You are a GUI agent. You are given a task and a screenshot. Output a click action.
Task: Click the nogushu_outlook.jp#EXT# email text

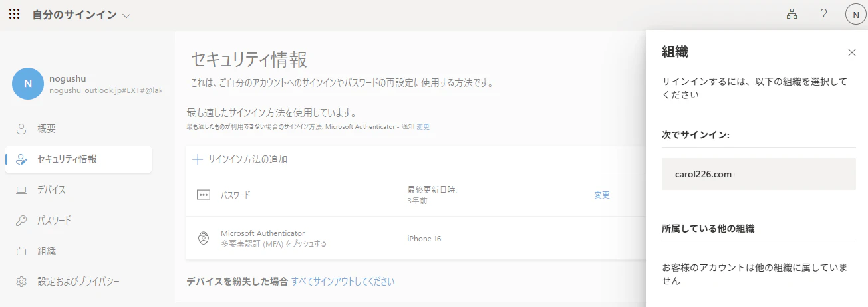coord(105,90)
